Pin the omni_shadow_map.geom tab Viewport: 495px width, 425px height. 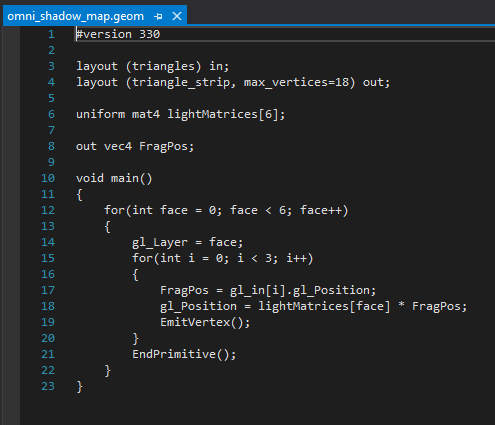[x=159, y=16]
